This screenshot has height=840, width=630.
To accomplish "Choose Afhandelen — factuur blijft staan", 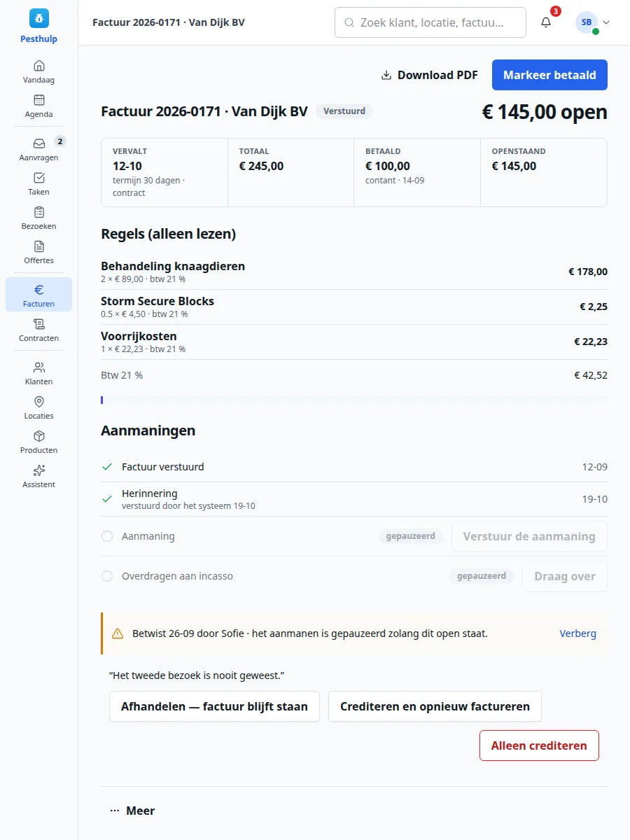I will coord(214,706).
